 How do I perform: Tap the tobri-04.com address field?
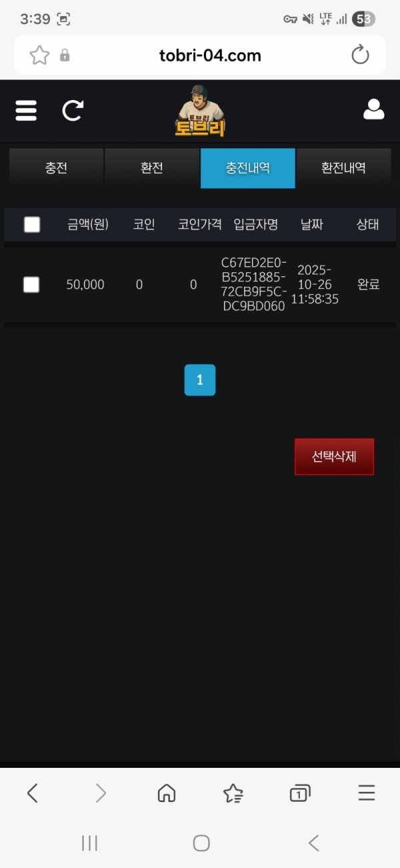tap(210, 55)
